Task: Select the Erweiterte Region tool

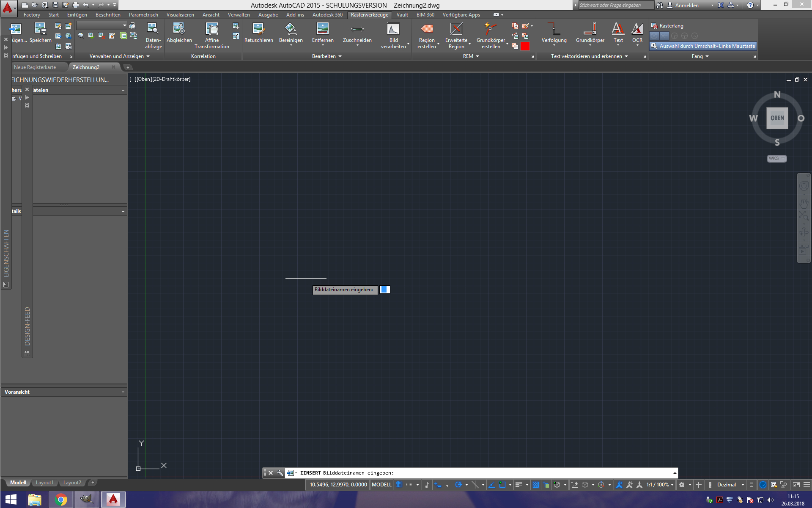Action: (x=456, y=36)
